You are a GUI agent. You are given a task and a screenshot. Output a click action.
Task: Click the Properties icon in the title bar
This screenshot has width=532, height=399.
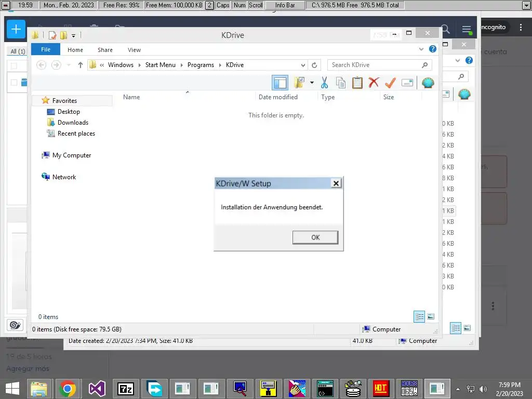(x=52, y=35)
